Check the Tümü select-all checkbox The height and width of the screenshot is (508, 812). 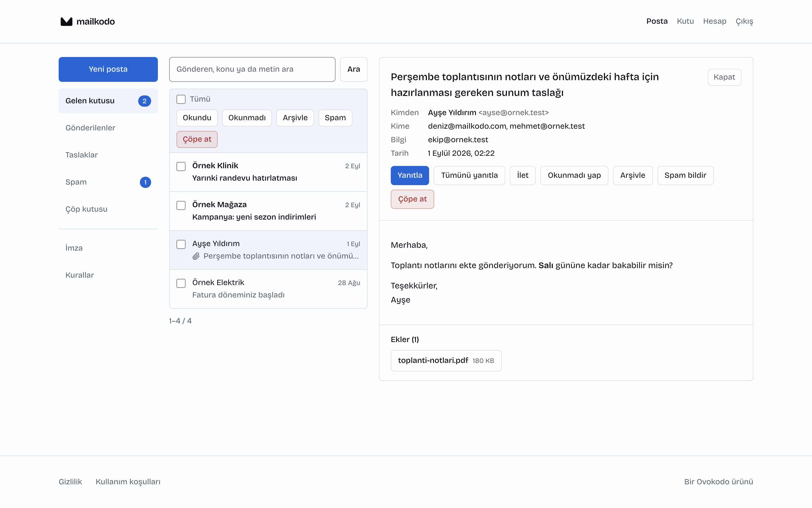[181, 99]
